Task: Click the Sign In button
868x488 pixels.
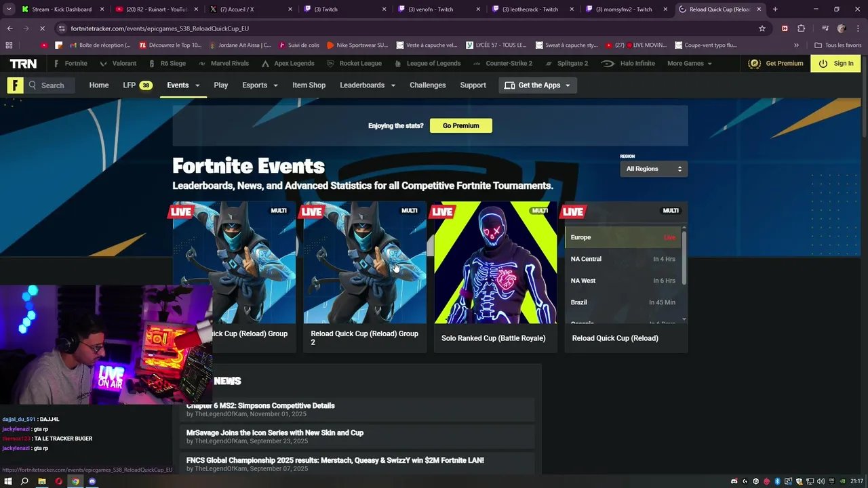Action: coord(836,64)
